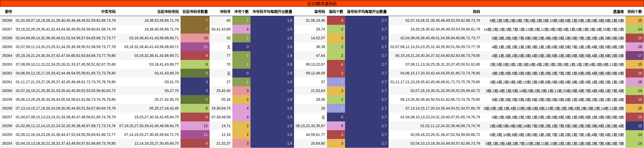Image resolution: width=644 pixels, height=148 pixels.
Task: Select the 热码个数 column header
Action: (x=635, y=12)
